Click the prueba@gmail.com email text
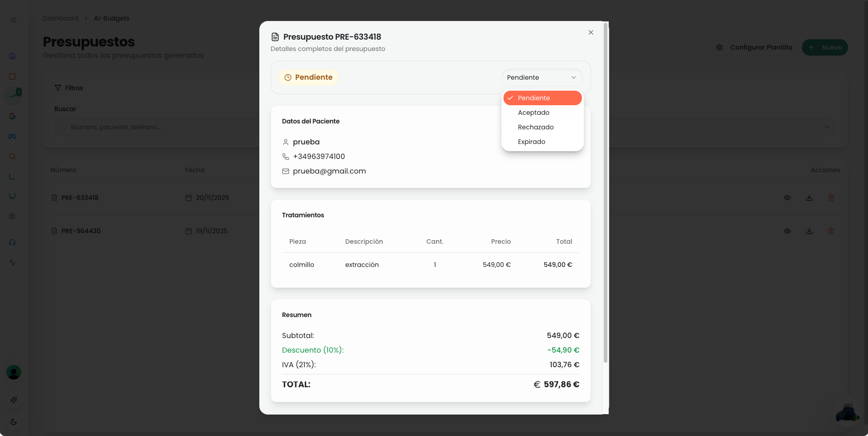This screenshot has width=868, height=436. (329, 171)
